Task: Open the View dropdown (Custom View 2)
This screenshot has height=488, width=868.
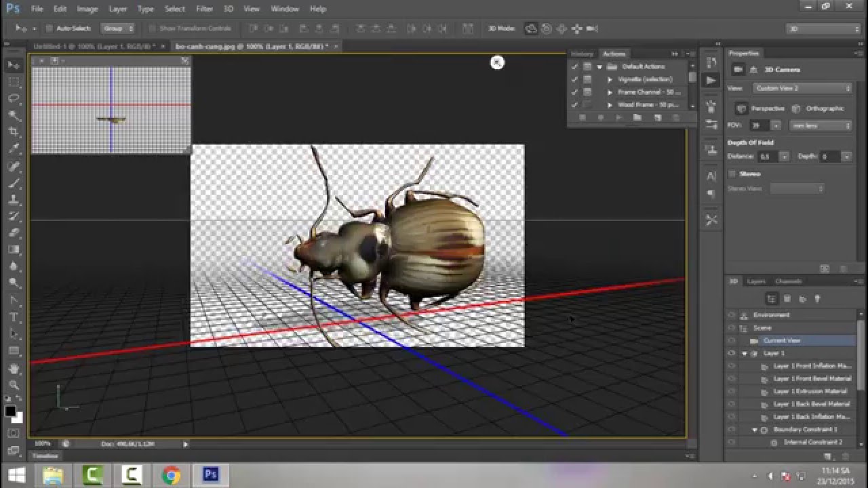Action: click(x=803, y=88)
